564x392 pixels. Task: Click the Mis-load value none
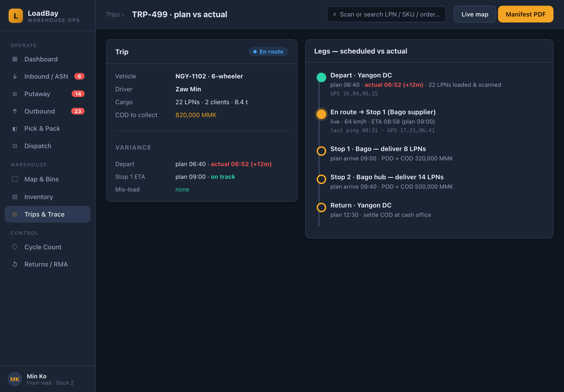point(182,190)
